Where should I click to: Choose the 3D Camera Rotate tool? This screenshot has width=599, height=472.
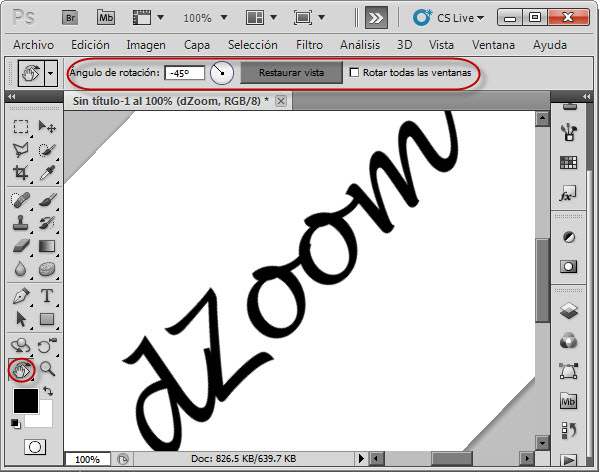pyautogui.click(x=47, y=346)
